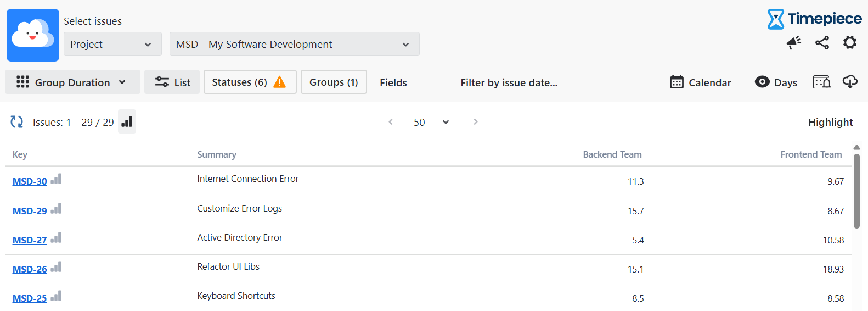Open issue link MSD-26
Screen dimensions: 868x311
click(x=30, y=269)
